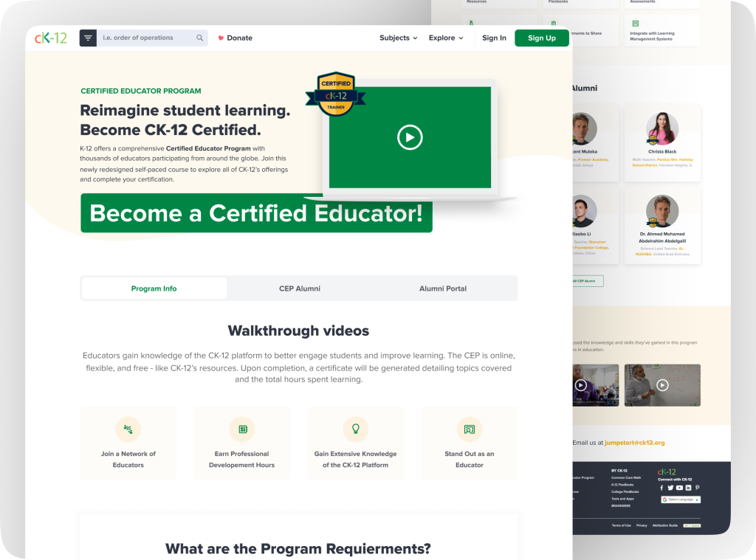Switch to the CEP Alumni tab
Image resolution: width=756 pixels, height=560 pixels.
300,288
